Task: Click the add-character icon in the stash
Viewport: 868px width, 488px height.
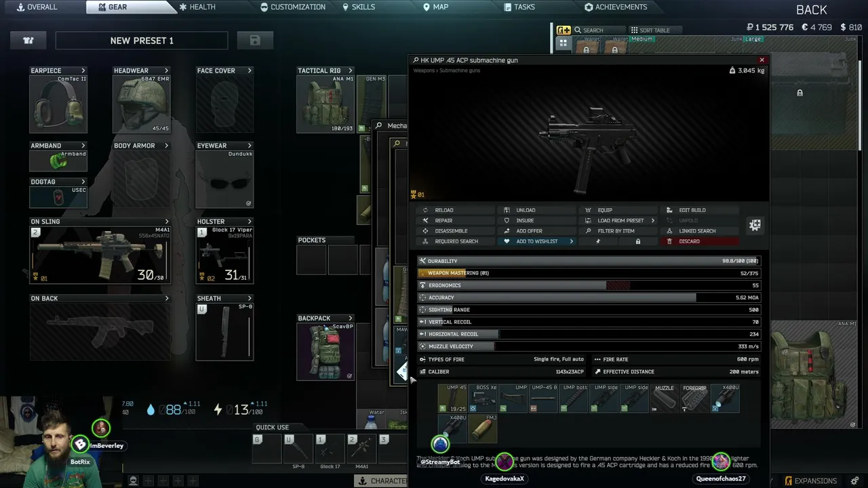Action: point(564,30)
